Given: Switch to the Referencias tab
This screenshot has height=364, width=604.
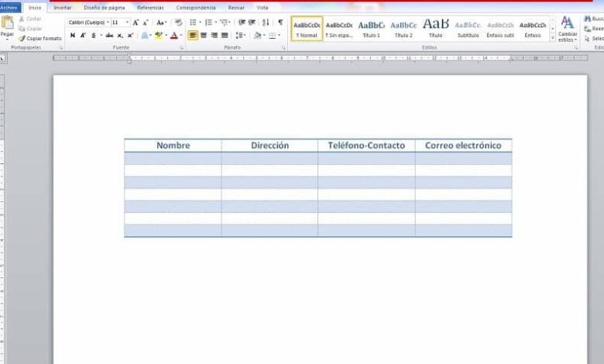Looking at the screenshot, I should [x=150, y=8].
